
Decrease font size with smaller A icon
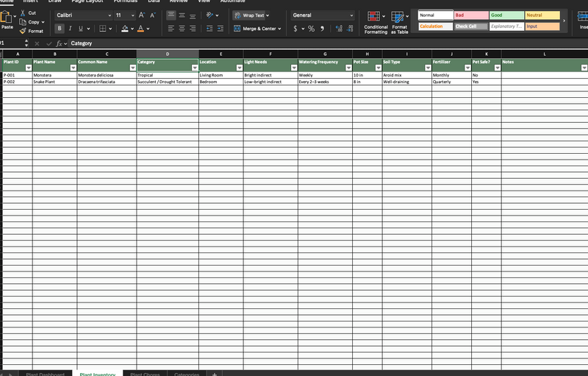click(152, 15)
